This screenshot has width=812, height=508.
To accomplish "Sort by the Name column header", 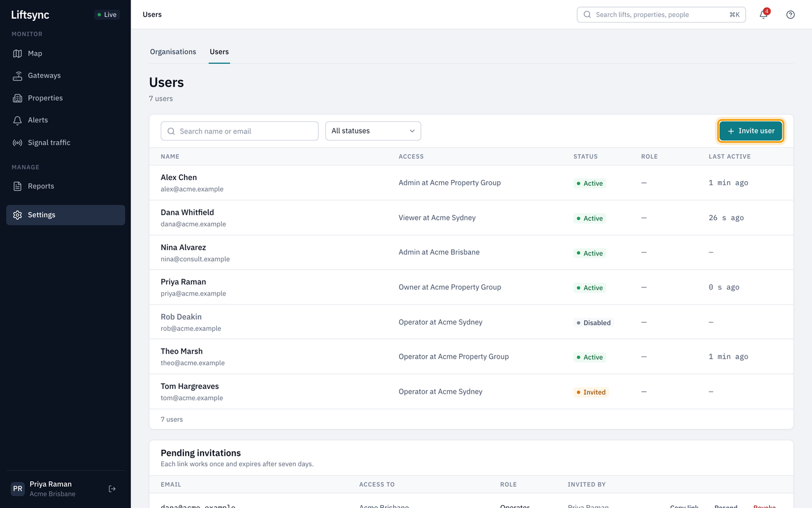I will (170, 157).
